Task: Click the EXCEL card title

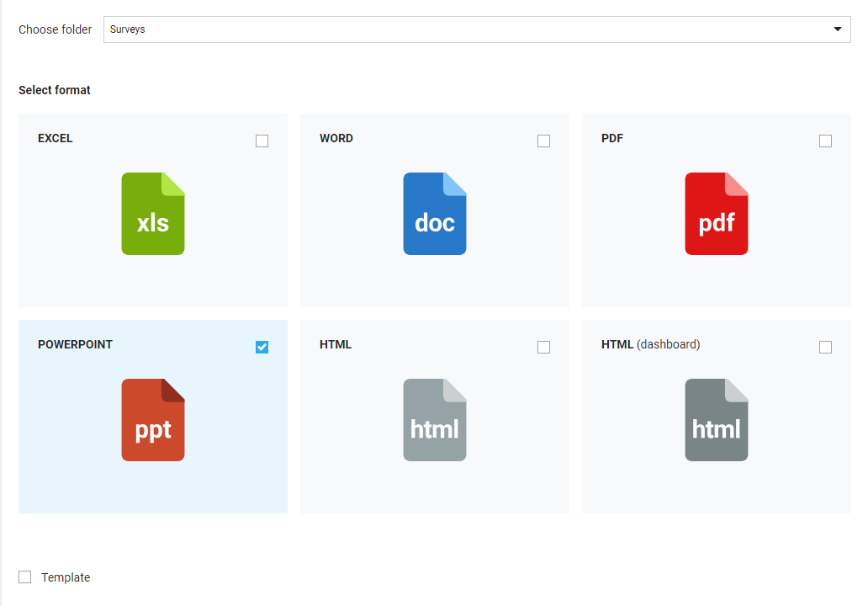Action: click(x=55, y=139)
